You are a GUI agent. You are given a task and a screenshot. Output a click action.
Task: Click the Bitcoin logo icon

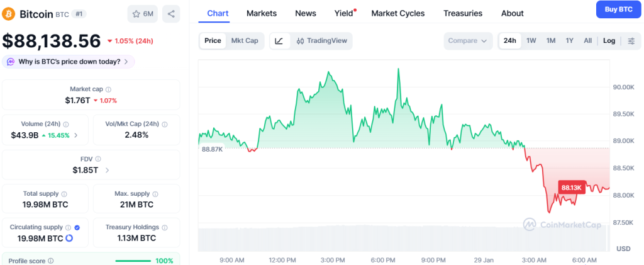point(9,14)
